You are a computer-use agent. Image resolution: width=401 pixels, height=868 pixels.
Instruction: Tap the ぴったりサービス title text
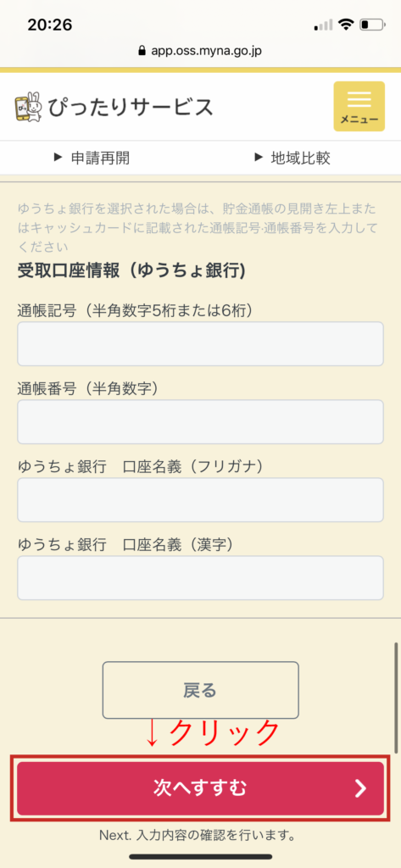click(131, 107)
